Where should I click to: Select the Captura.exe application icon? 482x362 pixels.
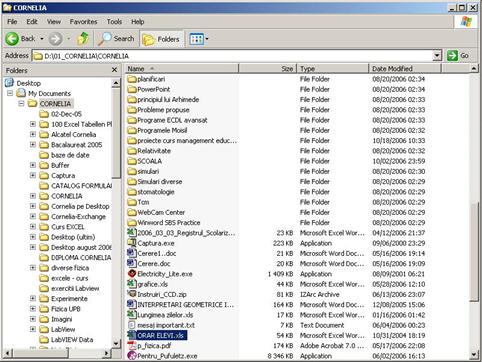pos(132,243)
